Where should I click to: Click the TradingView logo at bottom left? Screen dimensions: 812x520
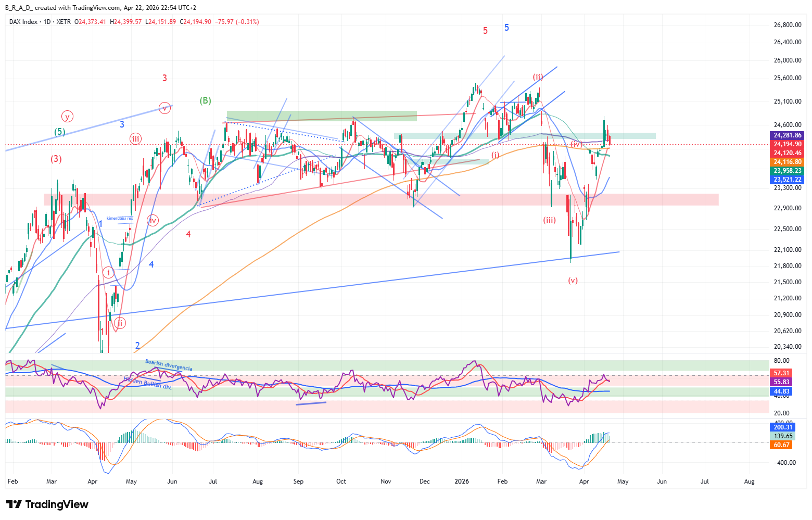(x=47, y=504)
